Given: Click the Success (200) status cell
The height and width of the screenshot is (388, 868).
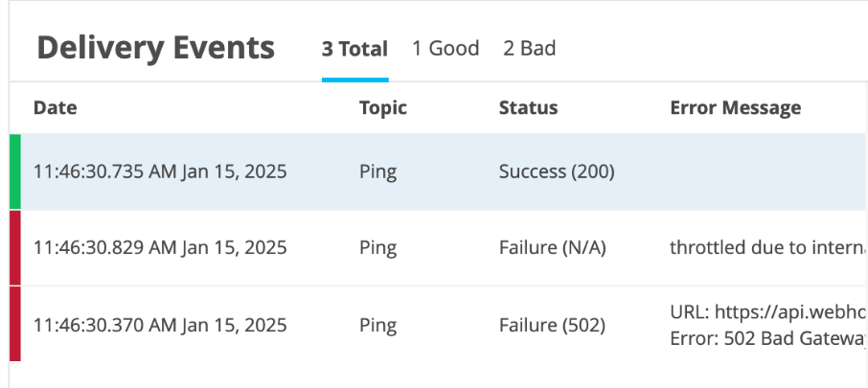Looking at the screenshot, I should 557,172.
